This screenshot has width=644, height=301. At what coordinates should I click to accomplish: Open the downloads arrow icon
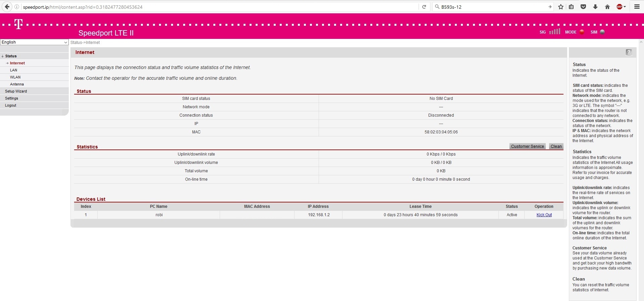point(595,7)
